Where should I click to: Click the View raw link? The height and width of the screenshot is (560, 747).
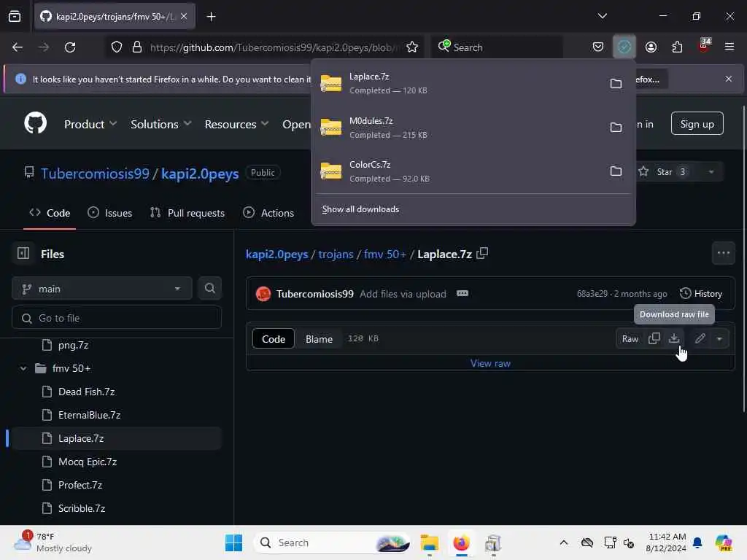pyautogui.click(x=490, y=363)
